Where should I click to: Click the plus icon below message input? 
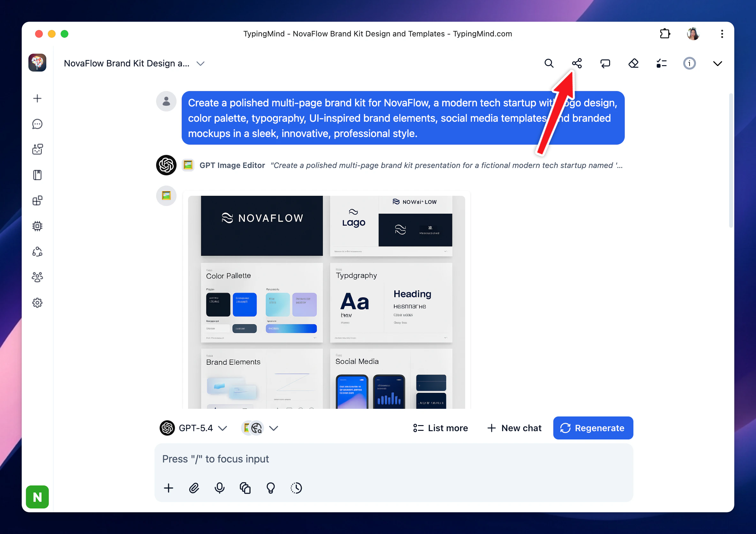click(169, 488)
